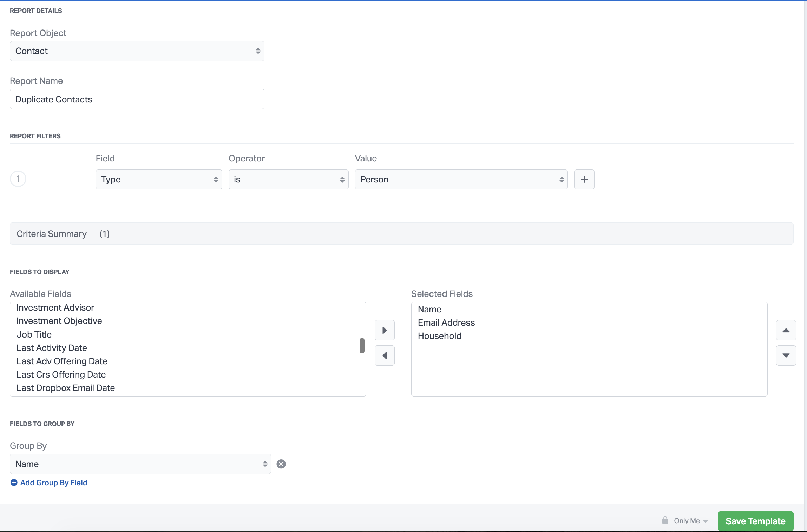Open Only Me visibility menu

point(690,521)
